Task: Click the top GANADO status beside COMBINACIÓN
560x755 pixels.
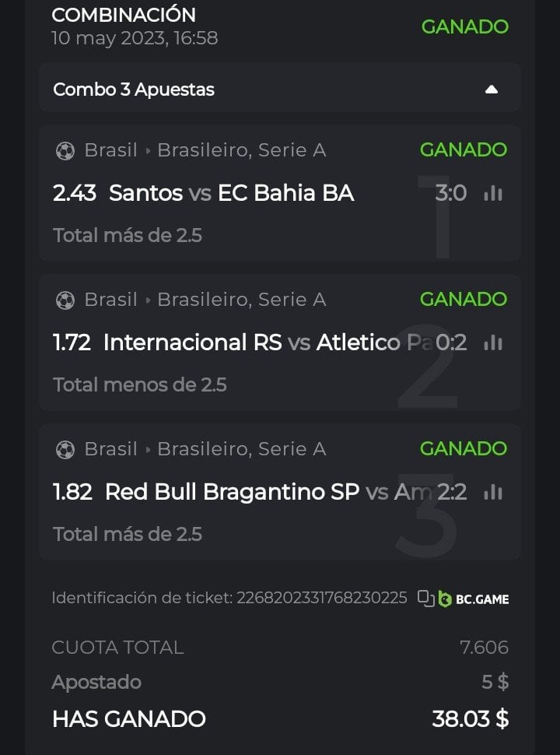Action: pos(464,26)
